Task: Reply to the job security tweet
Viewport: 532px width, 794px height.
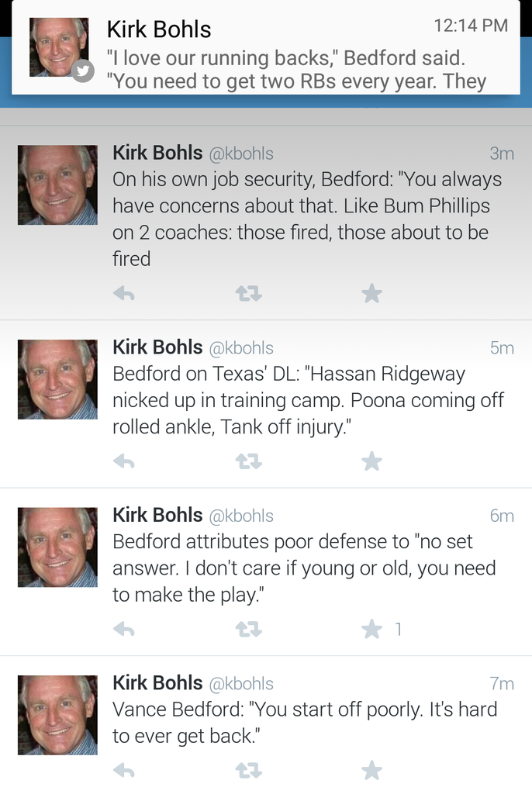Action: [x=124, y=293]
